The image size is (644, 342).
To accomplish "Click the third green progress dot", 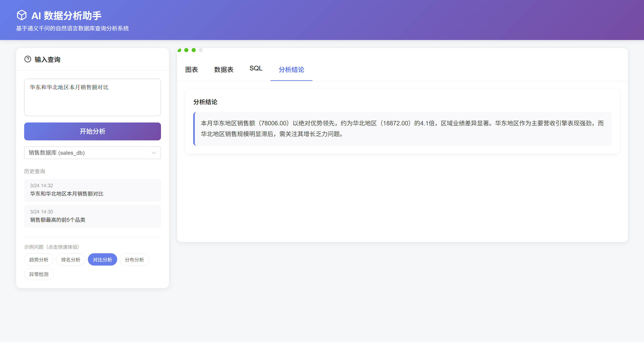I will point(193,50).
